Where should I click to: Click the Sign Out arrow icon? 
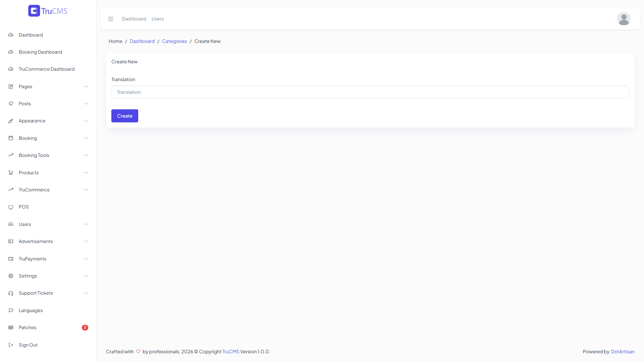coord(11,345)
